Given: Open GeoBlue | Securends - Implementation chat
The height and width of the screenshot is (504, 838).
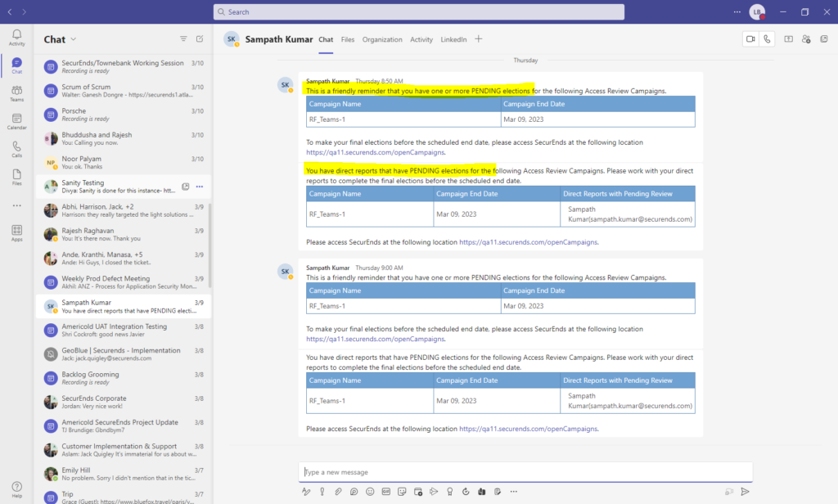Looking at the screenshot, I should click(123, 354).
